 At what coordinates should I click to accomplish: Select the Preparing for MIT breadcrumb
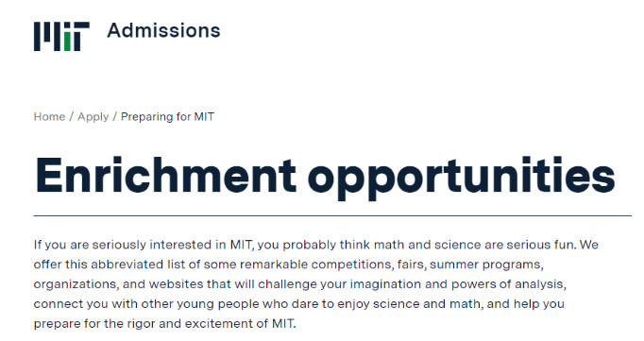click(167, 117)
